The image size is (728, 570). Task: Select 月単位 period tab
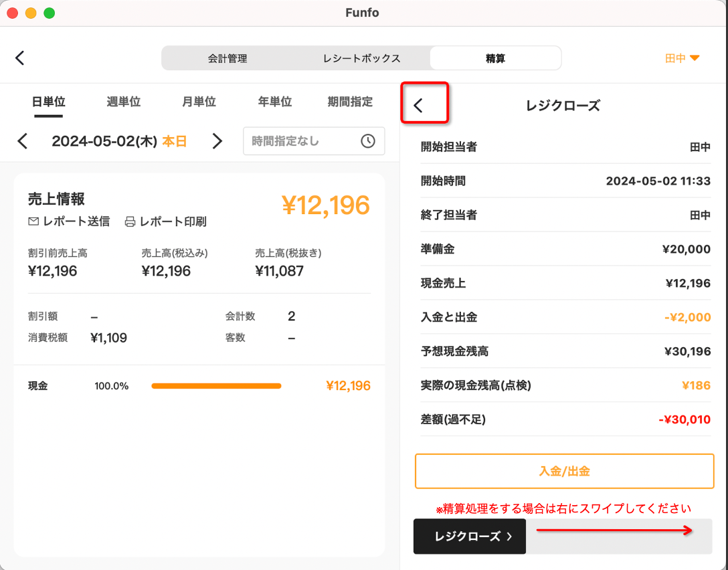click(x=199, y=102)
